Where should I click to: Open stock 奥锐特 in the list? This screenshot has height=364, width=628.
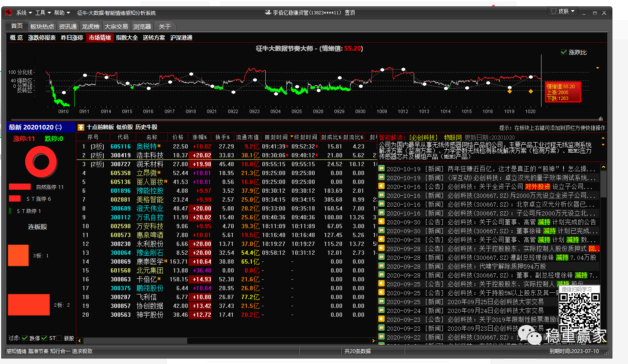pyautogui.click(x=146, y=146)
